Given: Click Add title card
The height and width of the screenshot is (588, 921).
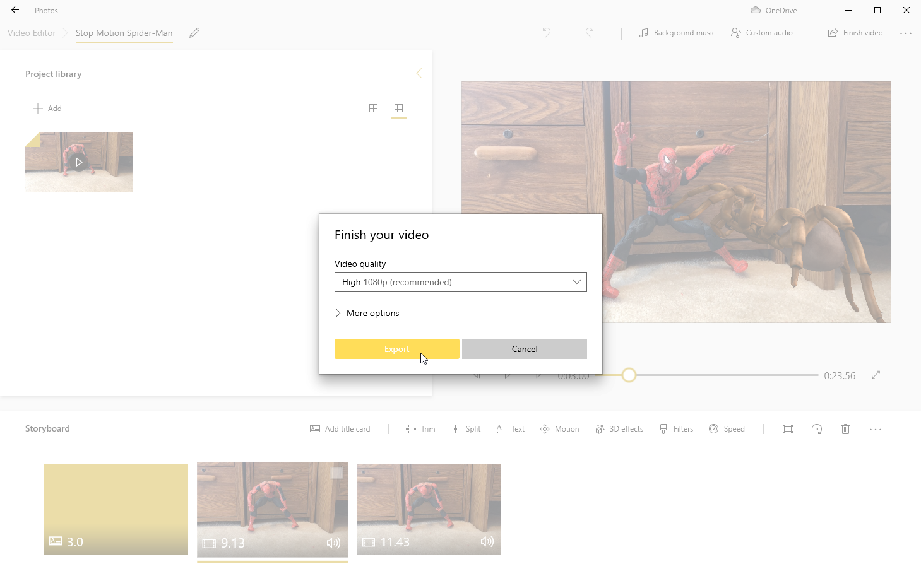Looking at the screenshot, I should (340, 429).
